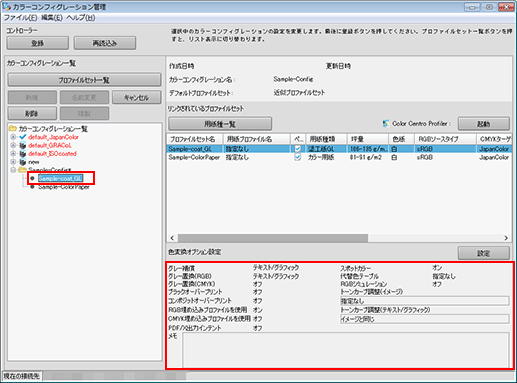Select default_GRACoL in the tree
The image size is (517, 383).
50,145
